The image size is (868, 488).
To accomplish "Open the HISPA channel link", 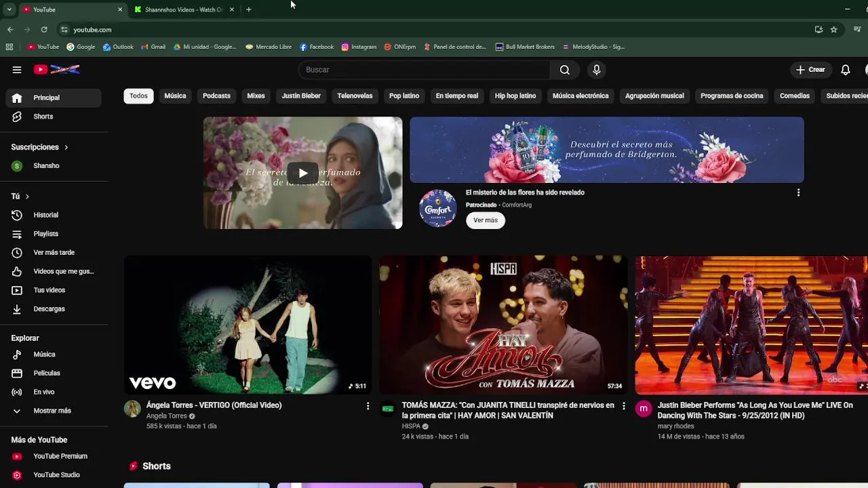I will coord(411,426).
